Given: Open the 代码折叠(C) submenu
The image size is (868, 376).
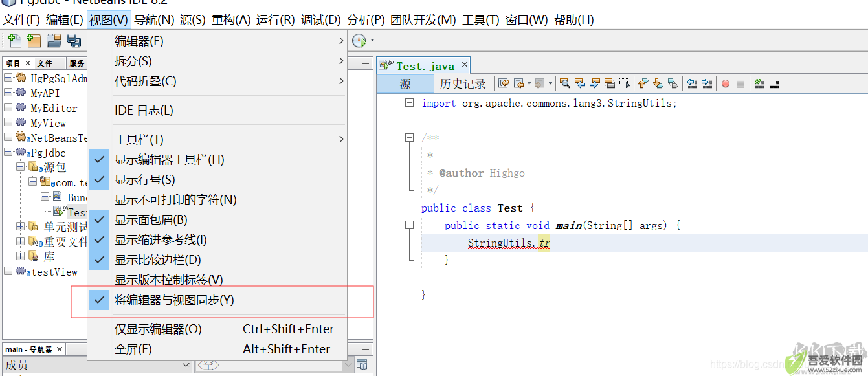Looking at the screenshot, I should (x=217, y=81).
